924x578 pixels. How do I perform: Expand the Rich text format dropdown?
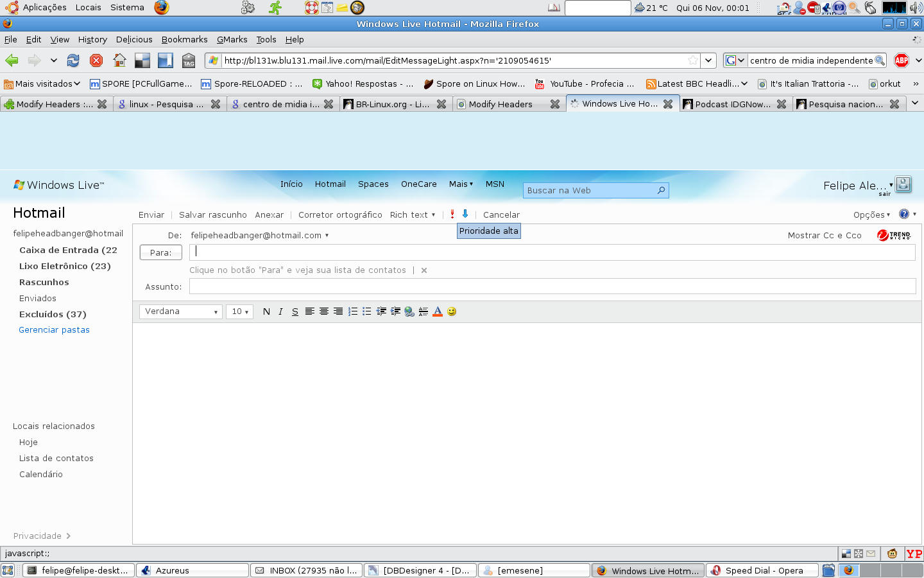413,215
